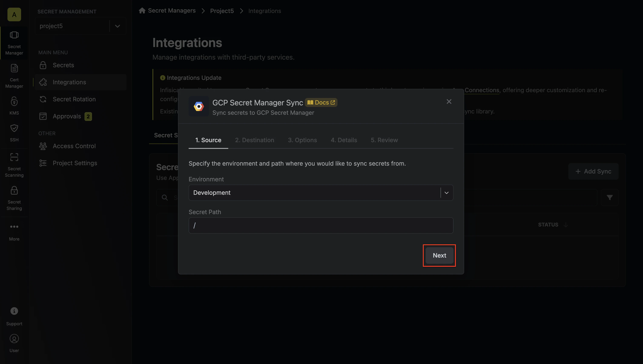The image size is (643, 364).
Task: Go to Secrets in main menu
Action: coord(80,65)
